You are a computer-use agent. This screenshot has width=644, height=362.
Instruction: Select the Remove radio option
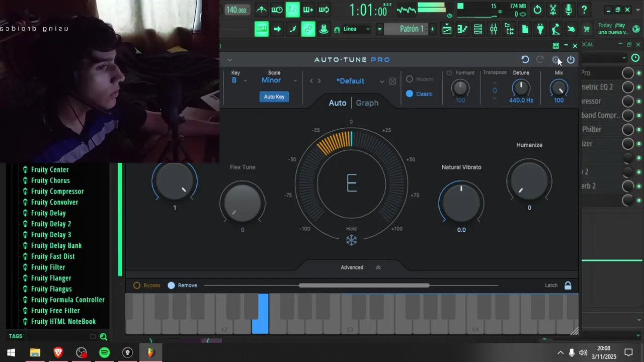pyautogui.click(x=171, y=286)
